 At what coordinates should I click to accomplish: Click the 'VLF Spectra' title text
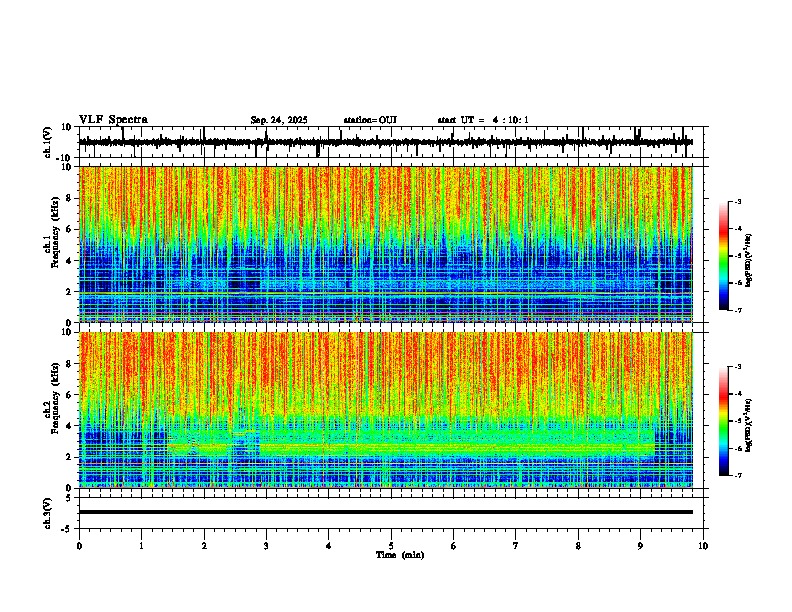tap(113, 120)
